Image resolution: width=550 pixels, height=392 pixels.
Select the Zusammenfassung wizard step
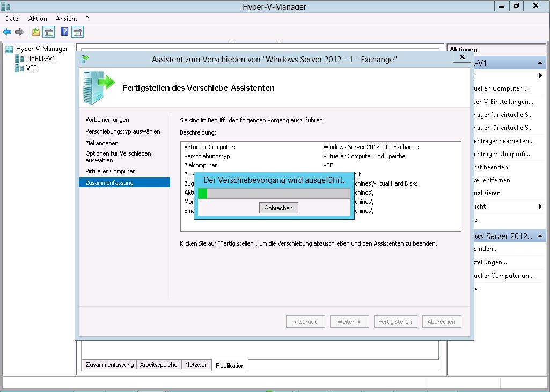click(109, 183)
